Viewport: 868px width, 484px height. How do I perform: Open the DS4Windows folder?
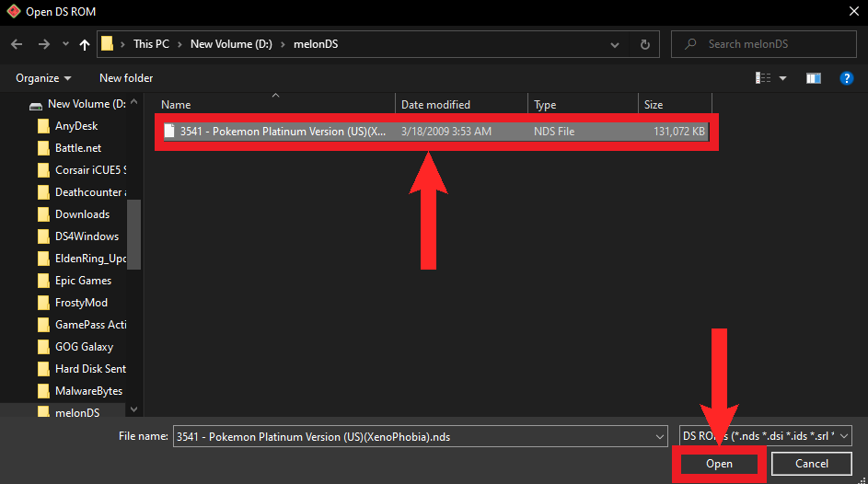[87, 236]
